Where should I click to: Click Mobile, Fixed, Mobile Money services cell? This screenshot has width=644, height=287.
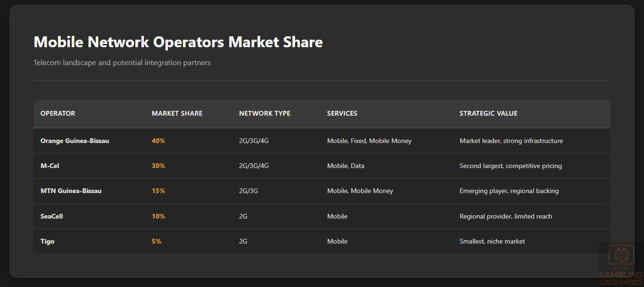click(369, 141)
